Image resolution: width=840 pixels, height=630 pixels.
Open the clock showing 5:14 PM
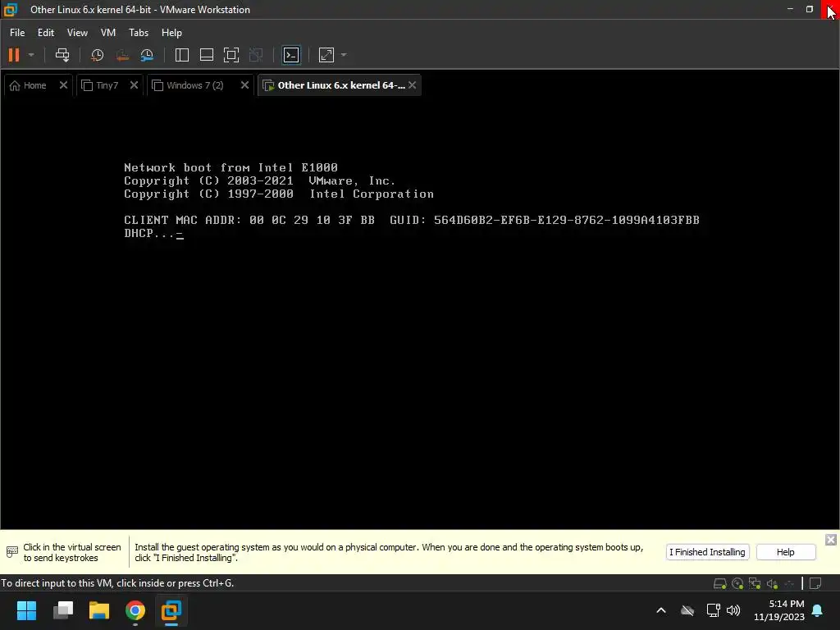pyautogui.click(x=779, y=610)
